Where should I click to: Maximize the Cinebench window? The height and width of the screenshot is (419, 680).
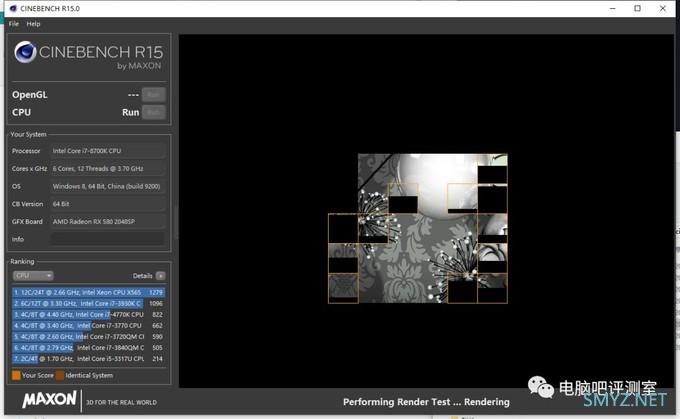pyautogui.click(x=638, y=8)
